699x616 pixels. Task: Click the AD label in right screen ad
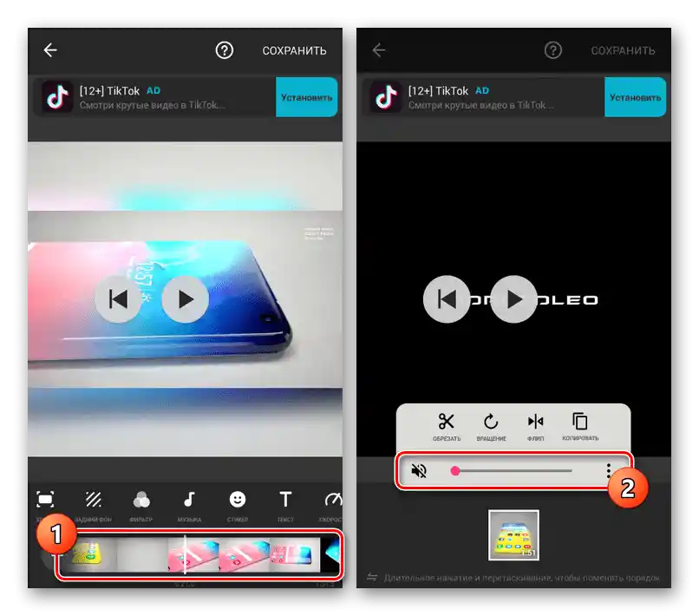(482, 90)
